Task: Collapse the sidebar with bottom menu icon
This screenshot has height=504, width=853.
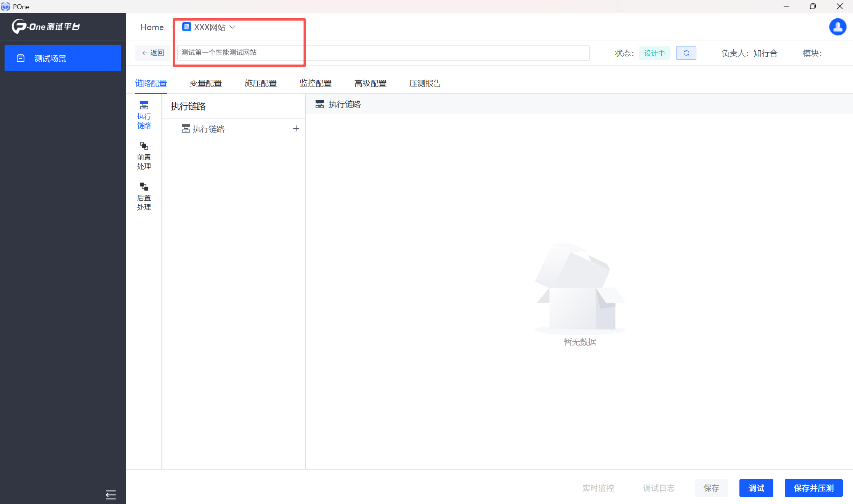Action: click(111, 494)
